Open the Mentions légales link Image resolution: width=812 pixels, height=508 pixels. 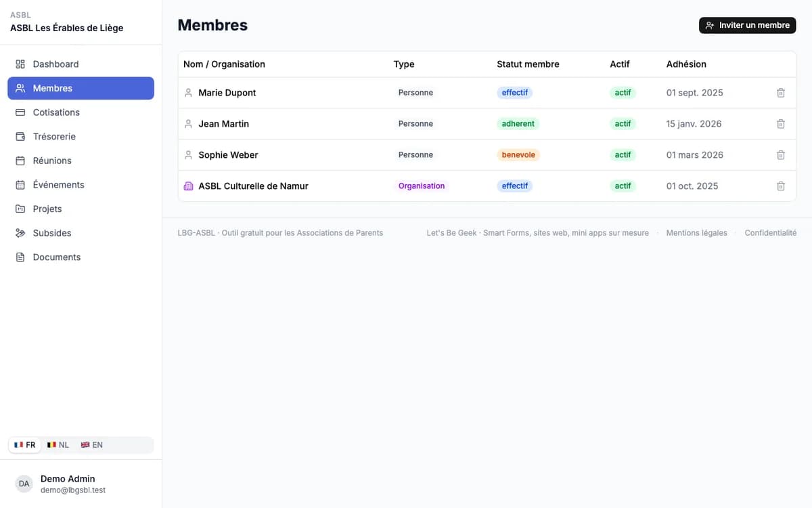tap(696, 233)
